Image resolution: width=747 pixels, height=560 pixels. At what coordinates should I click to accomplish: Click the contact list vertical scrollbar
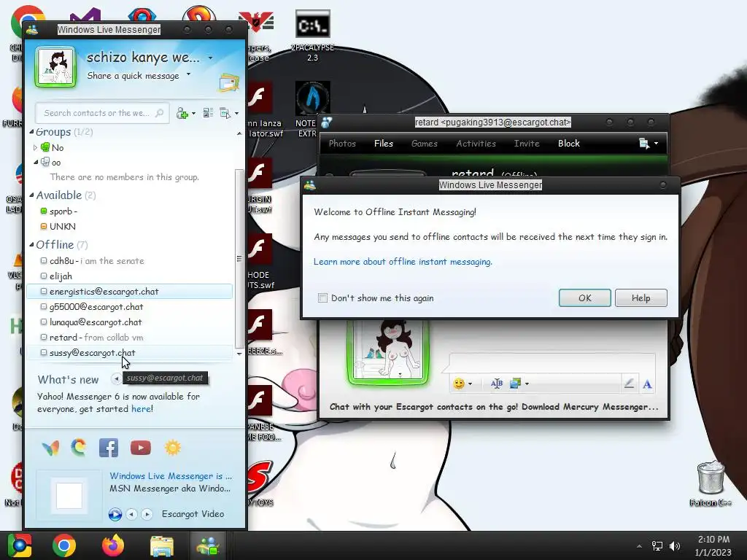pyautogui.click(x=239, y=259)
